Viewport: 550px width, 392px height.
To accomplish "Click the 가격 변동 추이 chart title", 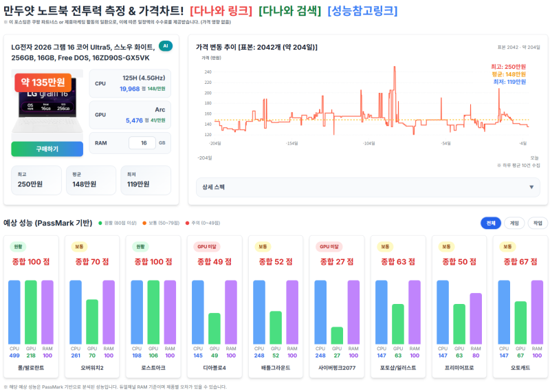I will tap(256, 47).
